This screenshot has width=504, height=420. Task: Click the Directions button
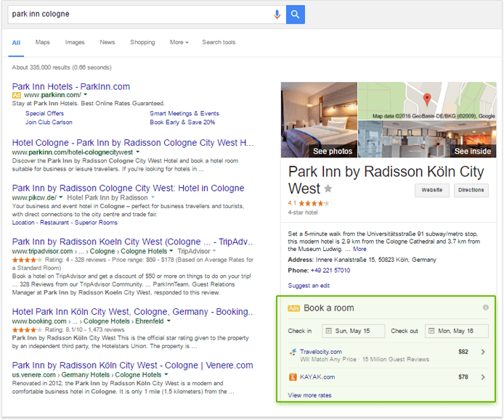pos(471,190)
